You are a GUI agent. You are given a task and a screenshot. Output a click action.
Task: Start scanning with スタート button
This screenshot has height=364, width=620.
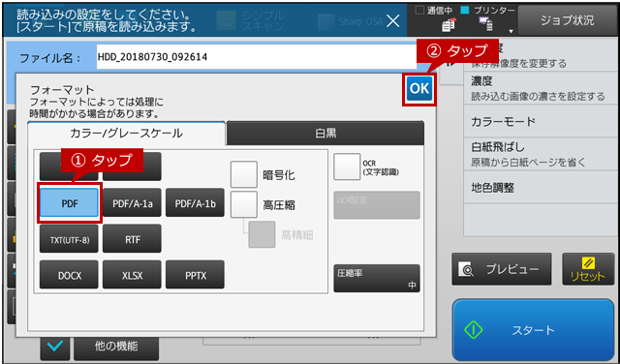pyautogui.click(x=533, y=329)
